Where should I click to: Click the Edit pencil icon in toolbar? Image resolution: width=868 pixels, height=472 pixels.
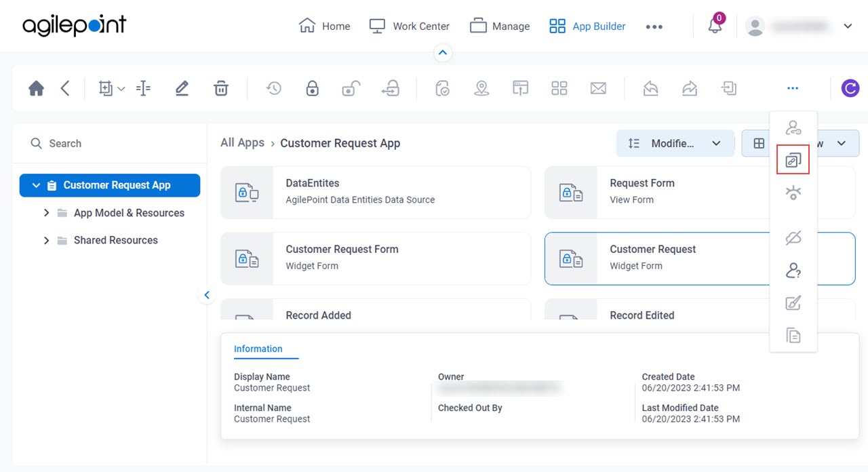(x=182, y=88)
